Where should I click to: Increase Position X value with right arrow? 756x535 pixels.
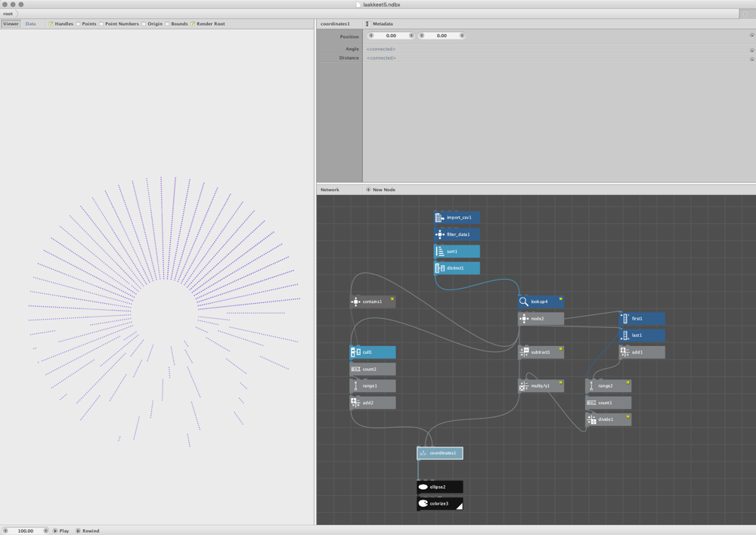tap(411, 36)
